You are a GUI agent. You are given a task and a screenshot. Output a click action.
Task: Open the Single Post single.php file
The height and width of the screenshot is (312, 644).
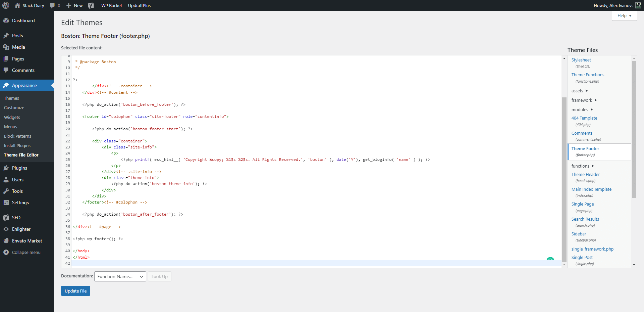coord(582,257)
